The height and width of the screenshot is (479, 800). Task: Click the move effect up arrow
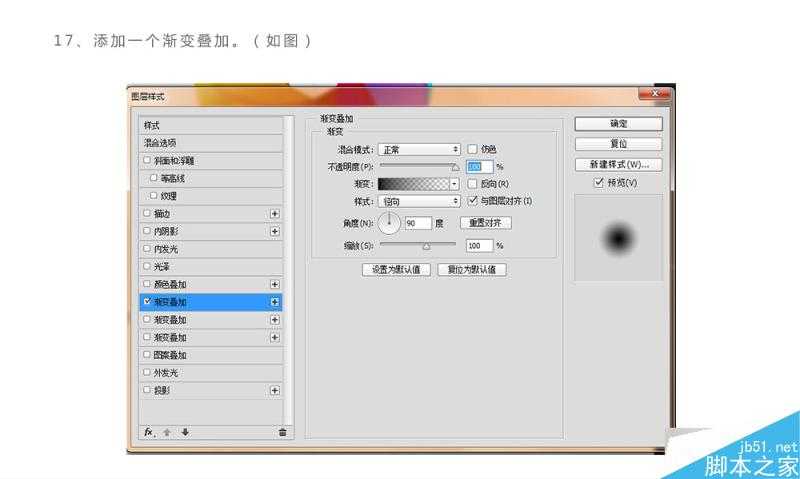pyautogui.click(x=167, y=432)
